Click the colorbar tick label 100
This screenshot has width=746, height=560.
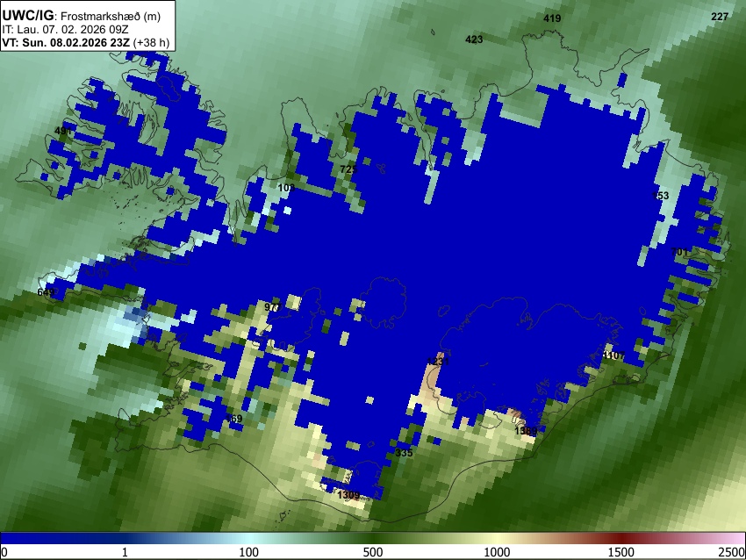coord(249,552)
